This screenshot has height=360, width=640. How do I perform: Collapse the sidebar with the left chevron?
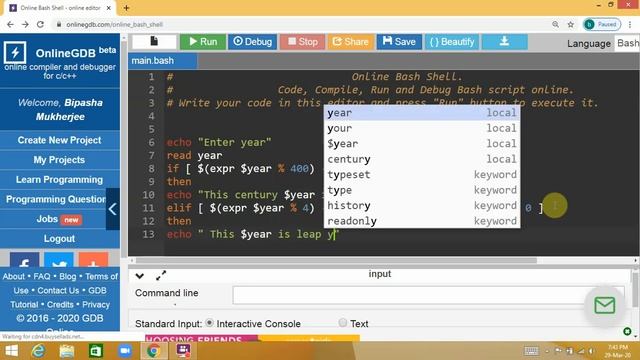pos(113,209)
